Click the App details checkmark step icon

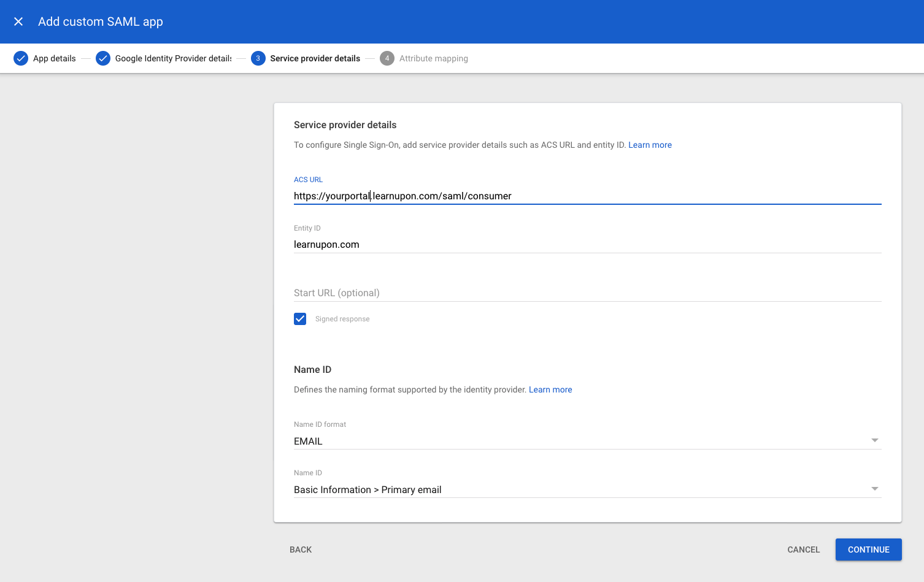point(21,58)
